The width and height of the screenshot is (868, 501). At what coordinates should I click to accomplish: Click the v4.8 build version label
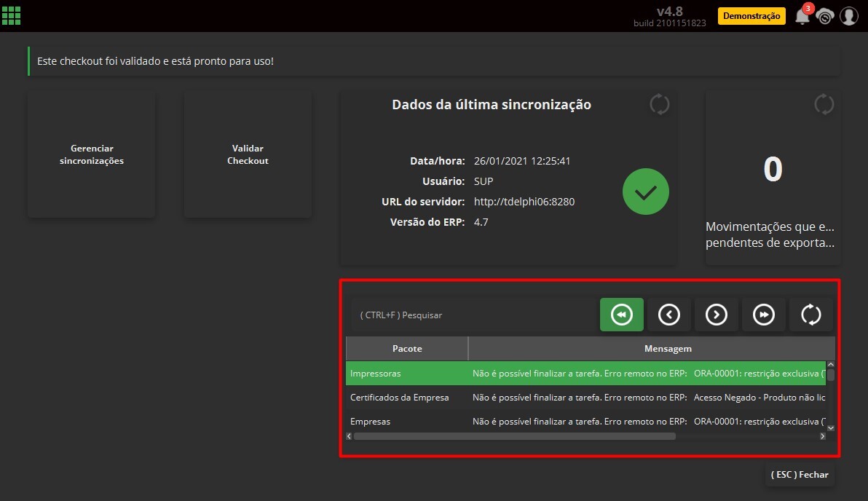(x=670, y=17)
